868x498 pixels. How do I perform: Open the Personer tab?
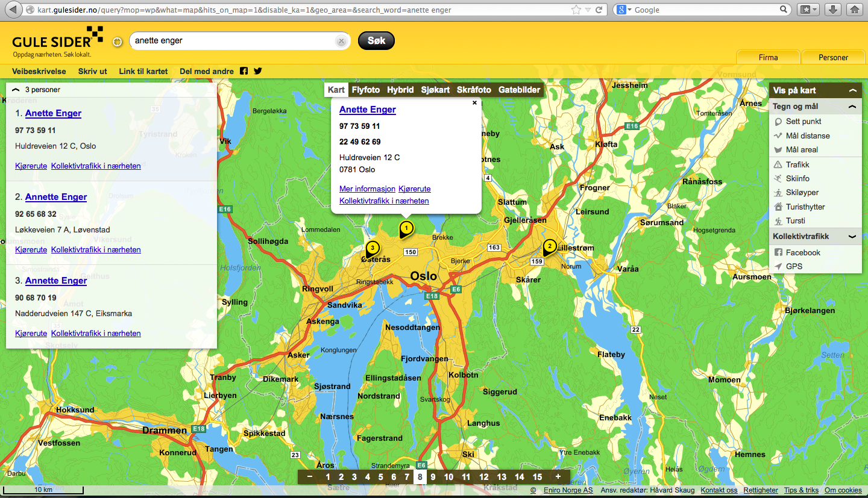coord(834,57)
